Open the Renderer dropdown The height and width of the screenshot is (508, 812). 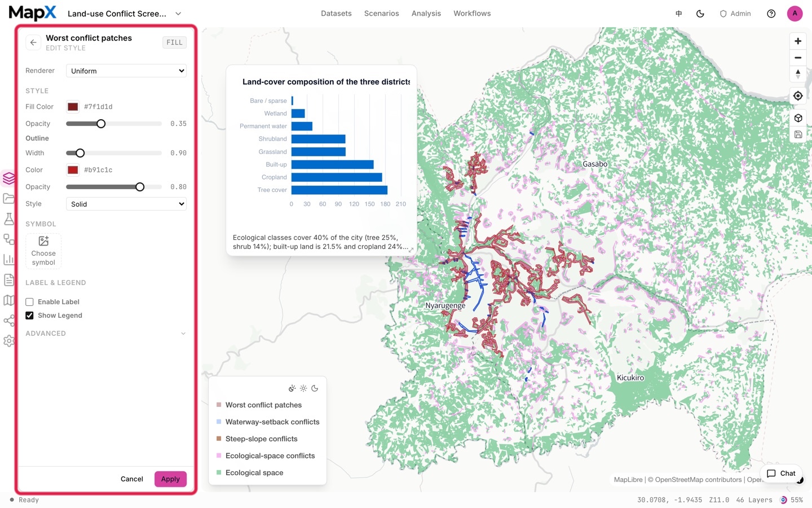click(126, 71)
